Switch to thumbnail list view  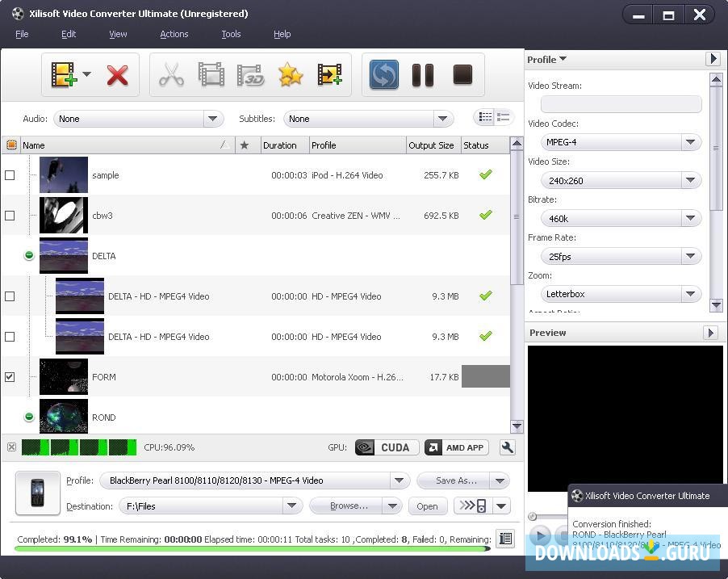click(x=485, y=116)
